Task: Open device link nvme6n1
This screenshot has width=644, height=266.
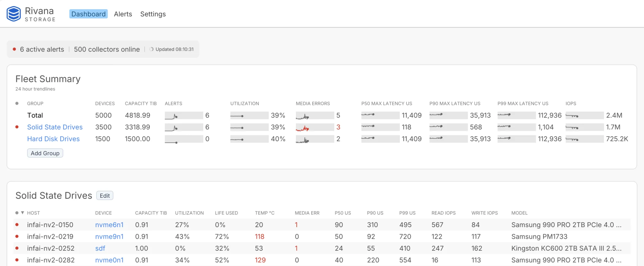Action: pyautogui.click(x=109, y=225)
